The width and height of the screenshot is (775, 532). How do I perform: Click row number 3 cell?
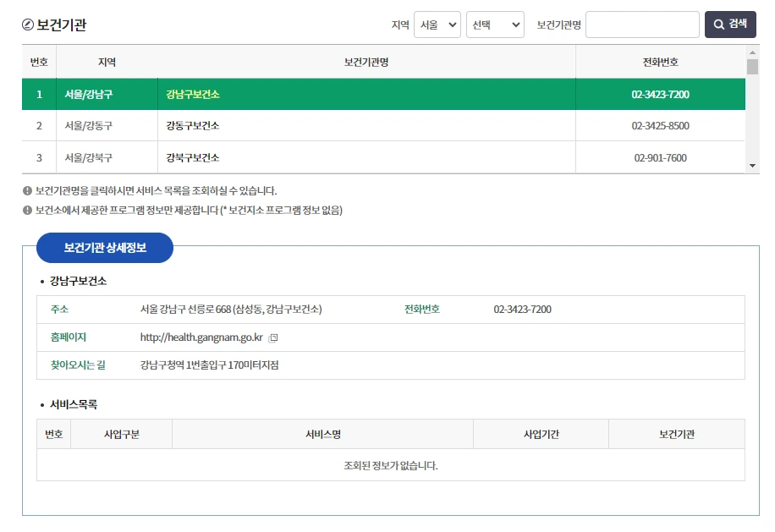pos(39,157)
